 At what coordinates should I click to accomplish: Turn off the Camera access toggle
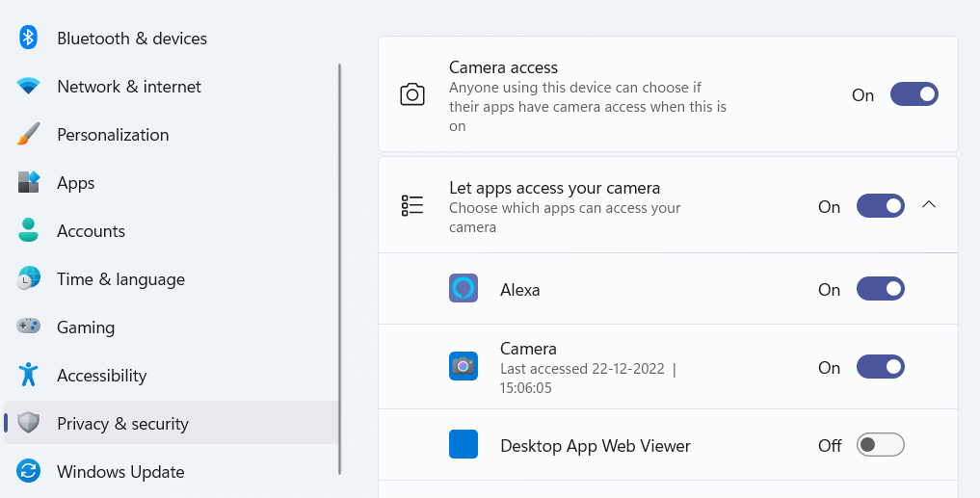click(x=914, y=93)
